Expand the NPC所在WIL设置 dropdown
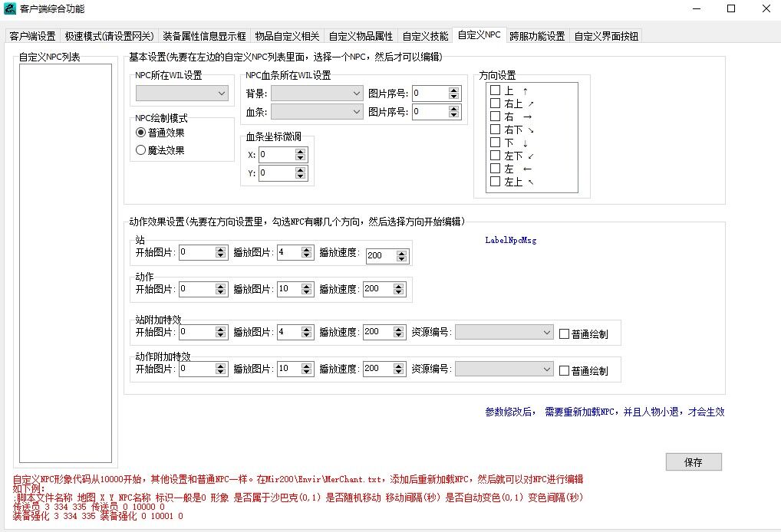 183,93
